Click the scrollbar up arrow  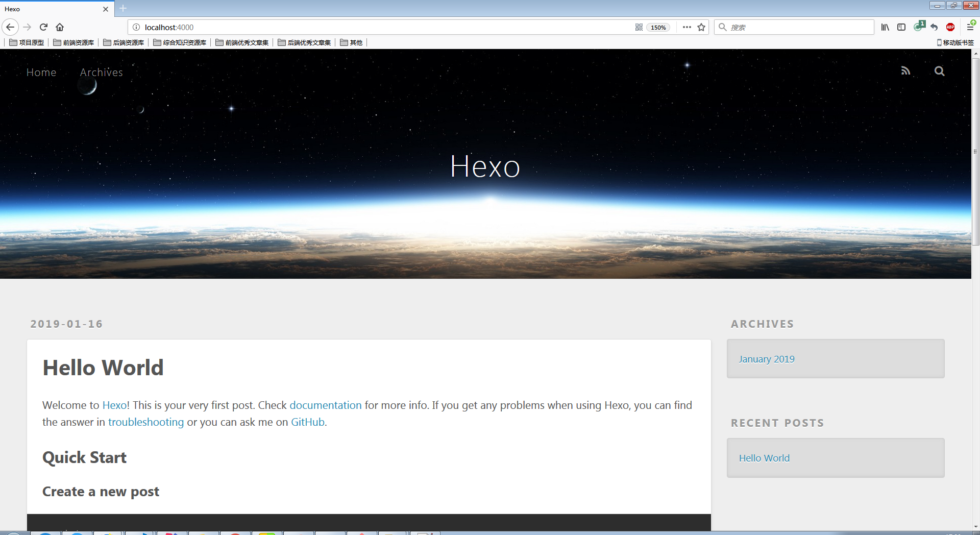pyautogui.click(x=975, y=53)
